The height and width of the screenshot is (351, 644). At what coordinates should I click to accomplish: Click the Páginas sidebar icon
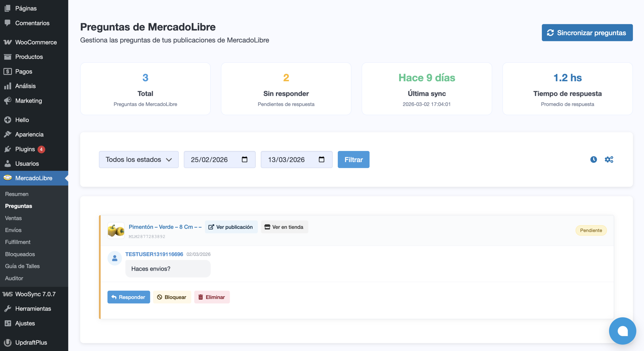tap(8, 8)
